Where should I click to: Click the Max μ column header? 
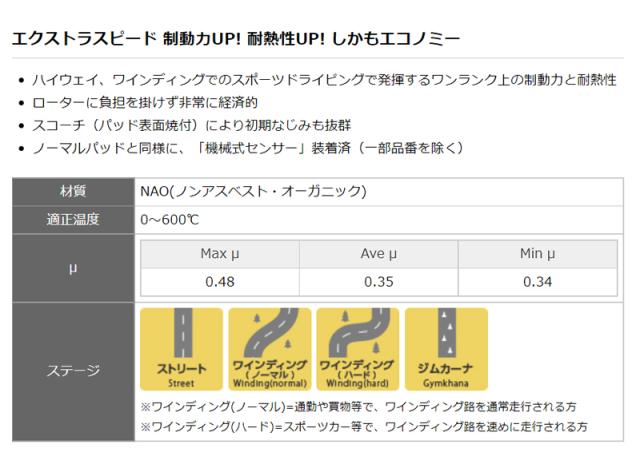coord(219,254)
